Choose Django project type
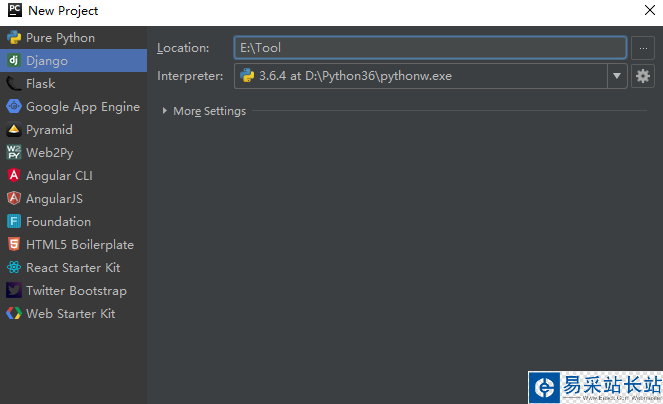The height and width of the screenshot is (404, 663). click(74, 60)
